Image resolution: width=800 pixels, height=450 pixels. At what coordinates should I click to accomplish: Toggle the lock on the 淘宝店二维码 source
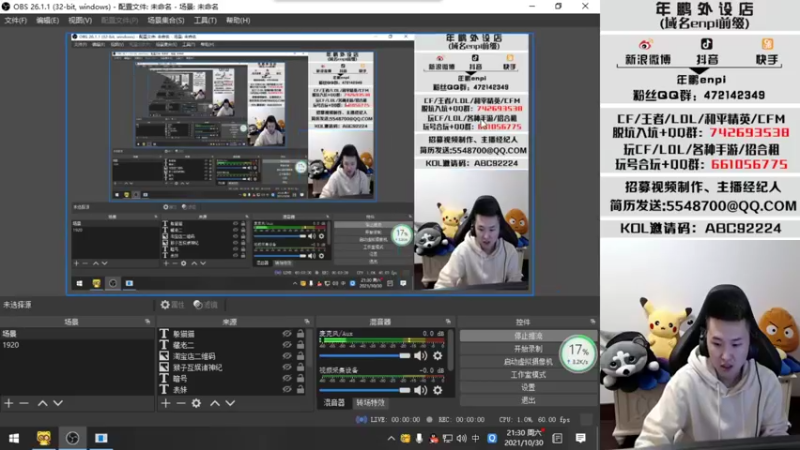coord(301,356)
